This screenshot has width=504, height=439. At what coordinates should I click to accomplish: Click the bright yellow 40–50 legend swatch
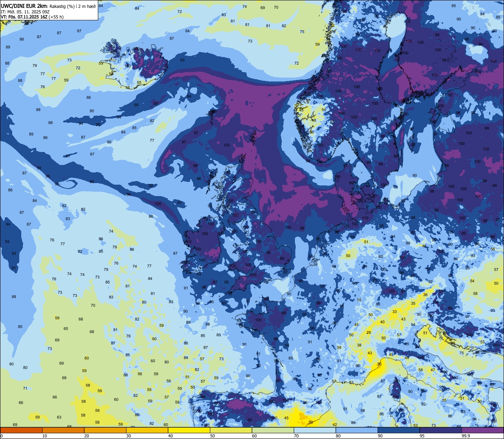[189, 430]
